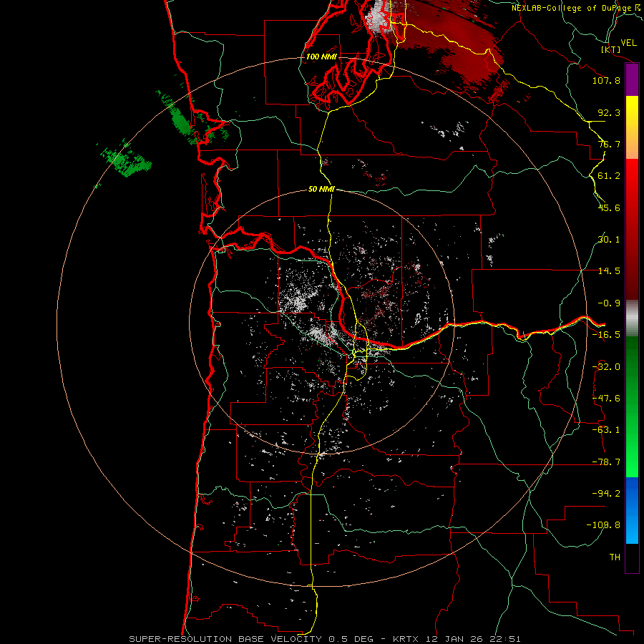Click the "VEL" legend heading

(629, 43)
